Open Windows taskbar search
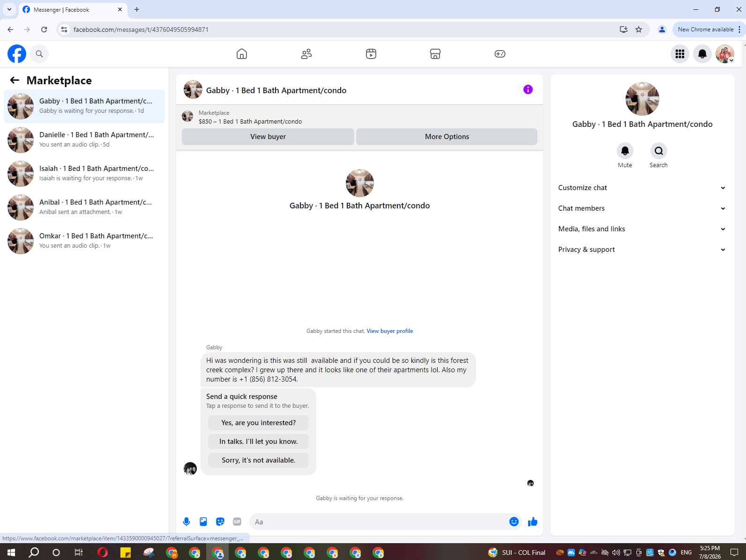The height and width of the screenshot is (560, 746). 34,553
